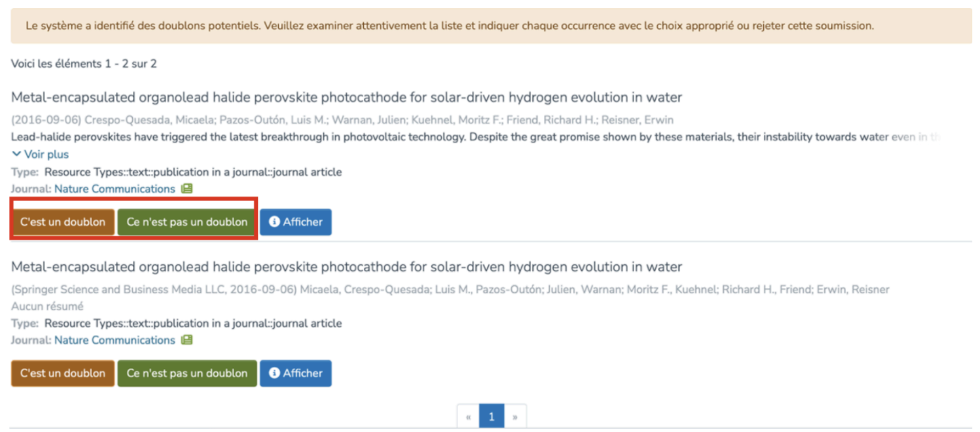The width and height of the screenshot is (980, 432).
Task: Click the Voir plus chevron arrow
Action: tap(16, 154)
